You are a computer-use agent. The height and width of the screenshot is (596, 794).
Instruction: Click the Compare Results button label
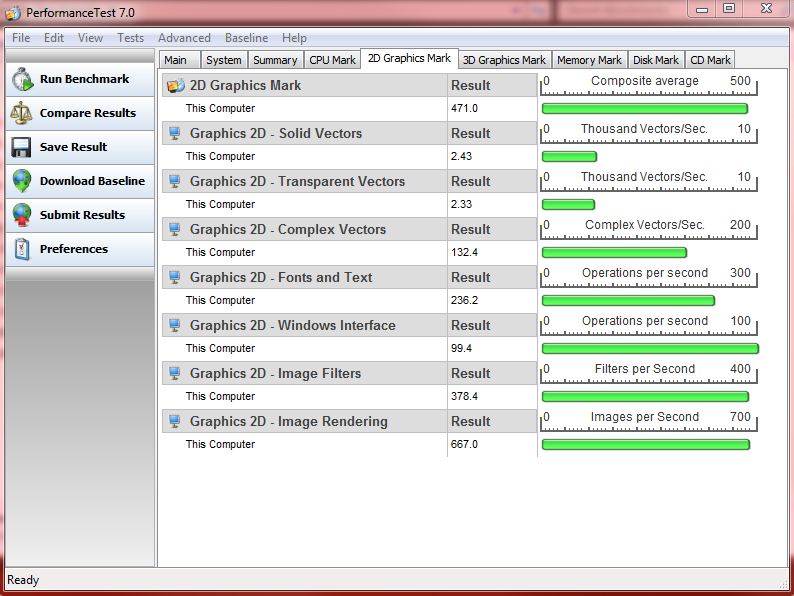coord(88,113)
